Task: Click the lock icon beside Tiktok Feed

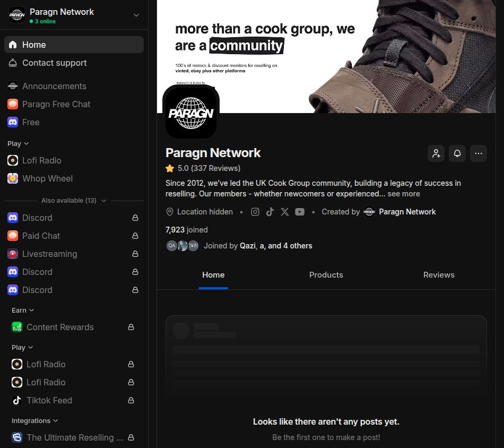Action: click(131, 400)
